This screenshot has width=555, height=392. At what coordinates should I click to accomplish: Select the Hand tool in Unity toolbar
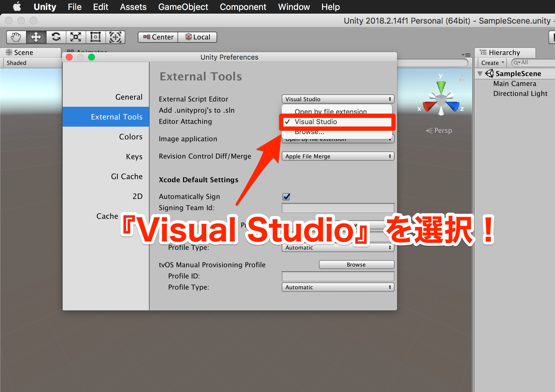[16, 37]
